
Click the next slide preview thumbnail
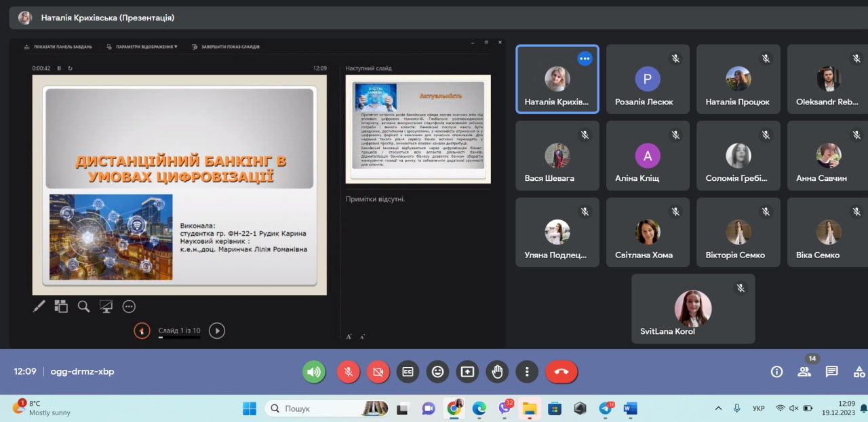coord(418,129)
